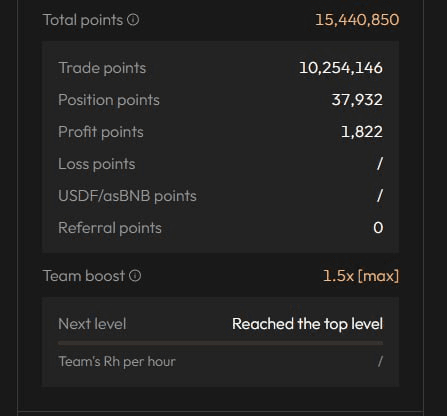This screenshot has height=416, width=447.
Task: Click the Referral points value 0
Action: [x=378, y=228]
